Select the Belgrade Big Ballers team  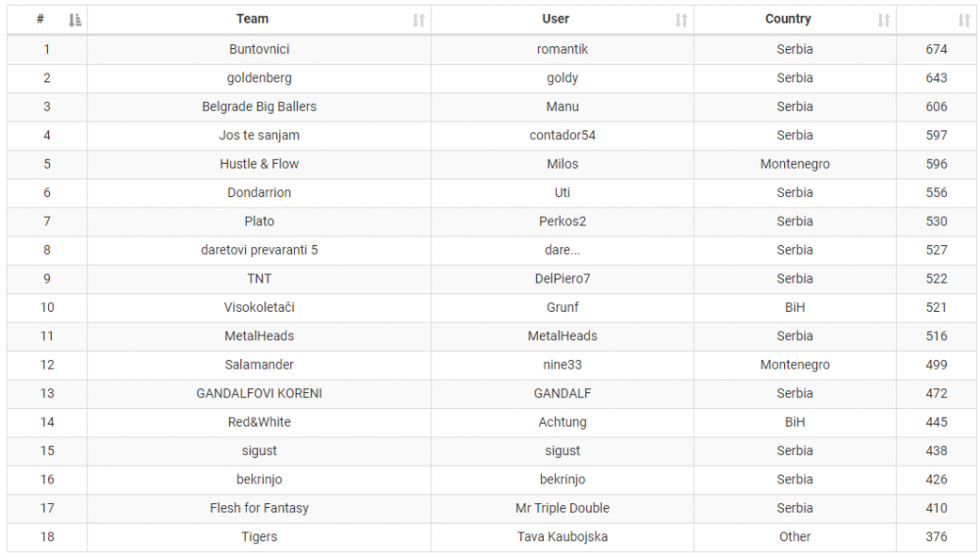click(x=260, y=106)
